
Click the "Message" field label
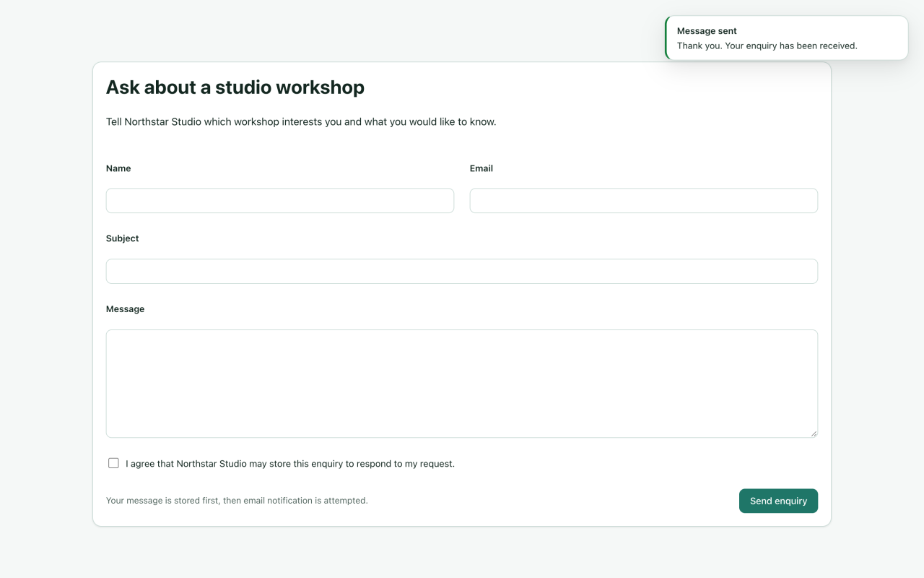pos(126,309)
